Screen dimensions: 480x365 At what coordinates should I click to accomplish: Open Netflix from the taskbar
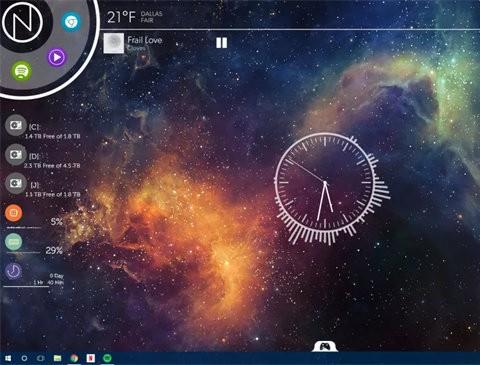91,358
